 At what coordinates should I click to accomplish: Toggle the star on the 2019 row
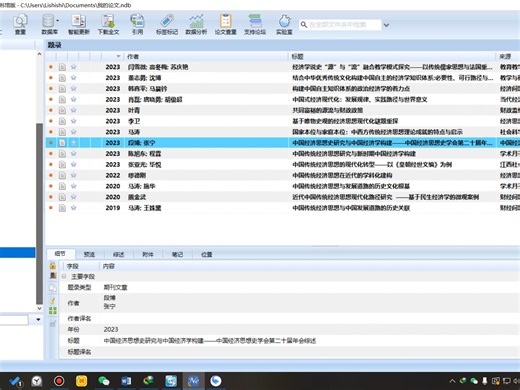tap(74, 208)
